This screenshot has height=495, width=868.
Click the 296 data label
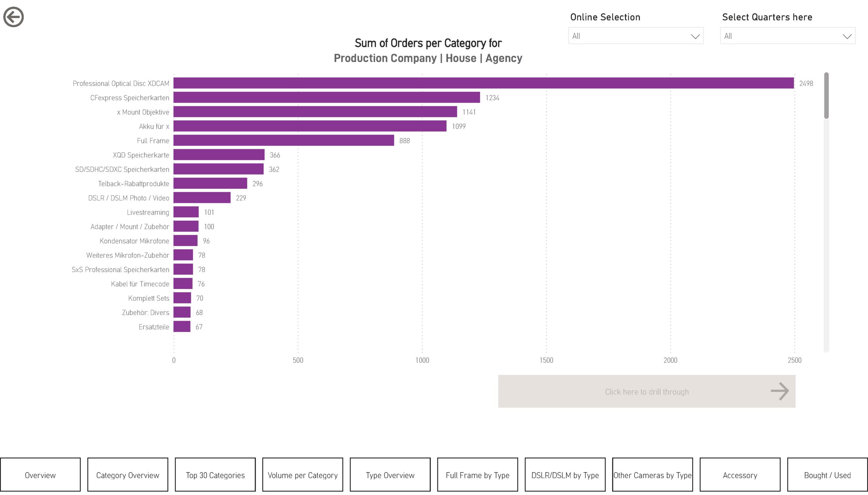pyautogui.click(x=257, y=183)
